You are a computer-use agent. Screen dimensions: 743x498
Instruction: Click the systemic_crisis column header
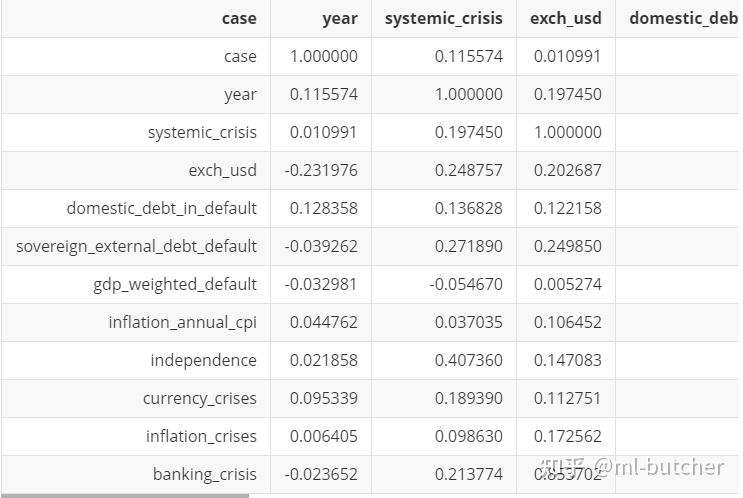(x=443, y=18)
